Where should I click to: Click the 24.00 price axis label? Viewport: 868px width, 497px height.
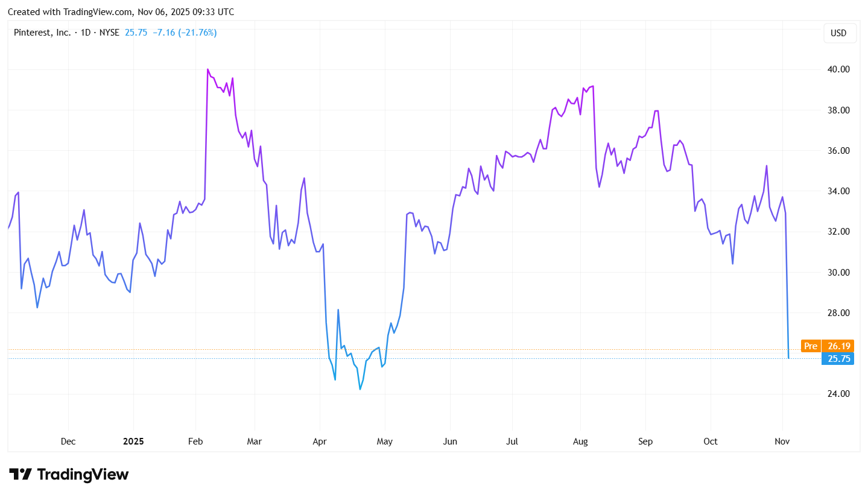(x=838, y=394)
